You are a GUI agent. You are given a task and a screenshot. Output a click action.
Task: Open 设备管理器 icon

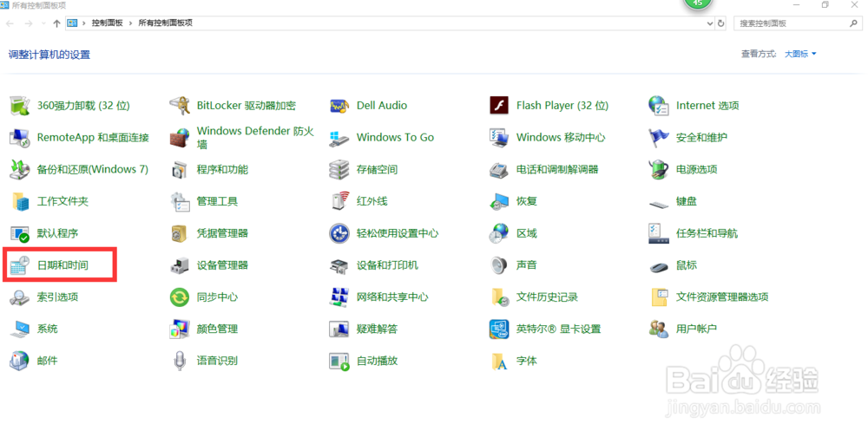click(x=180, y=265)
